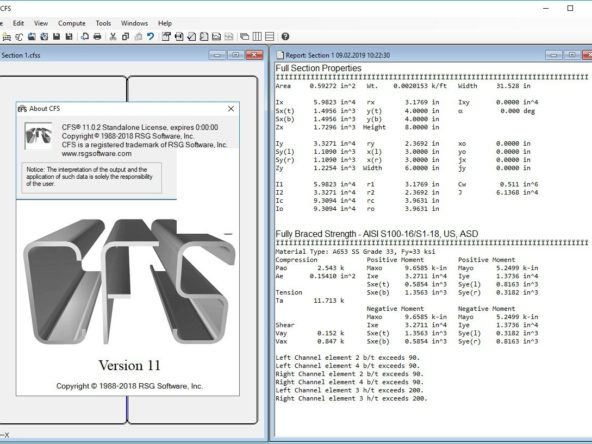592x444 pixels.
Task: Click the scissors Cut icon
Action: [113, 37]
